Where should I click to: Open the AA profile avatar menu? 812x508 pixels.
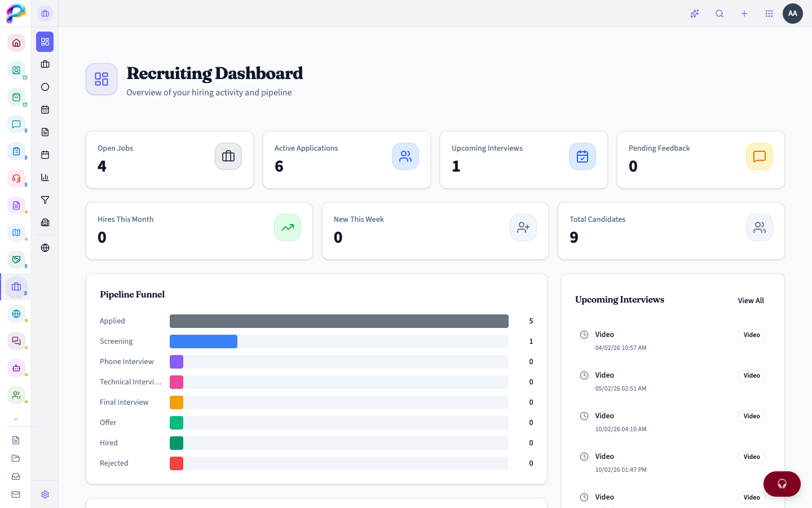pos(793,14)
